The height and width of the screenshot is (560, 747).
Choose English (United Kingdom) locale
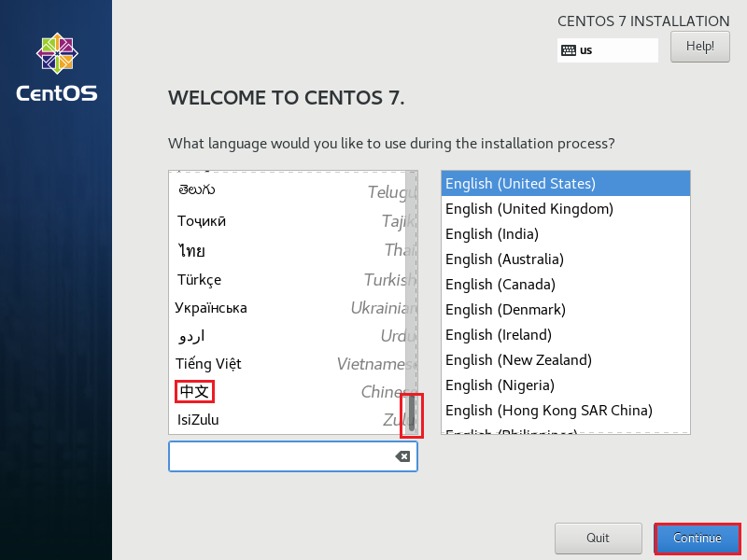[x=566, y=208]
